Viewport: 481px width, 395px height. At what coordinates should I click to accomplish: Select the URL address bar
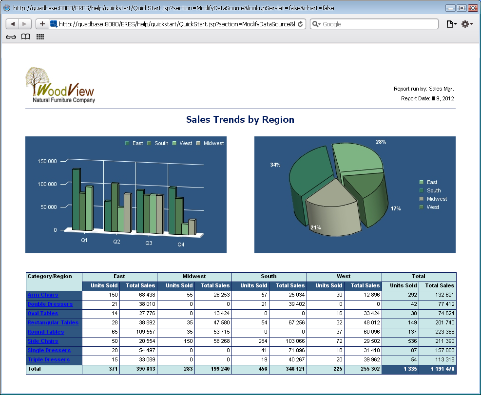(177, 24)
